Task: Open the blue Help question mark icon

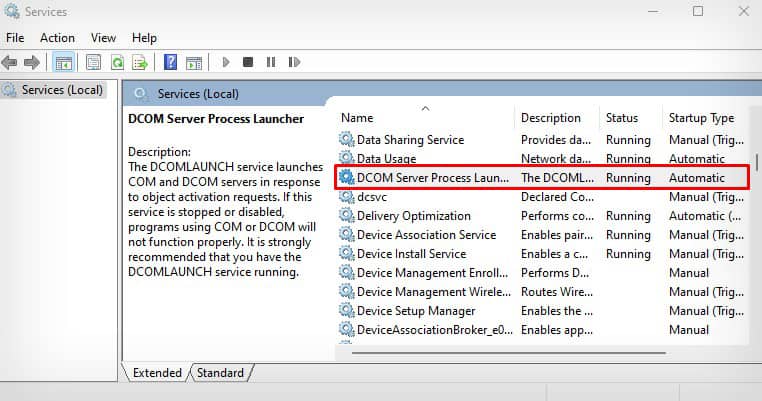Action: [171, 62]
